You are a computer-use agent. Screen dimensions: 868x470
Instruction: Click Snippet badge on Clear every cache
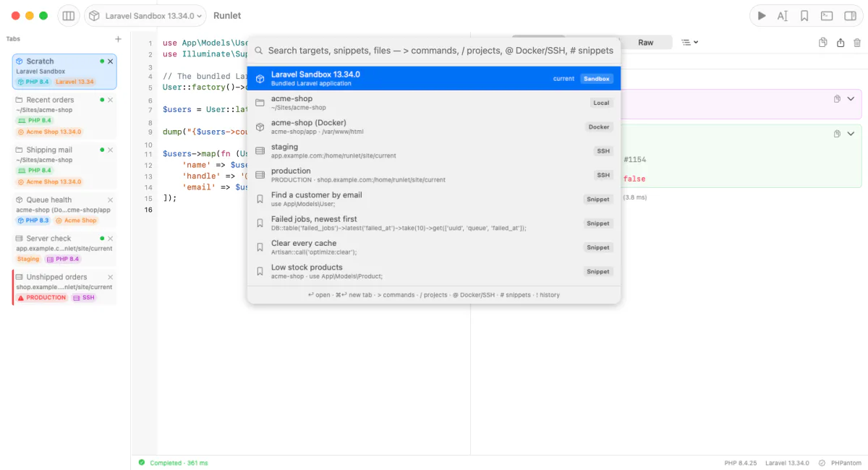(x=598, y=247)
